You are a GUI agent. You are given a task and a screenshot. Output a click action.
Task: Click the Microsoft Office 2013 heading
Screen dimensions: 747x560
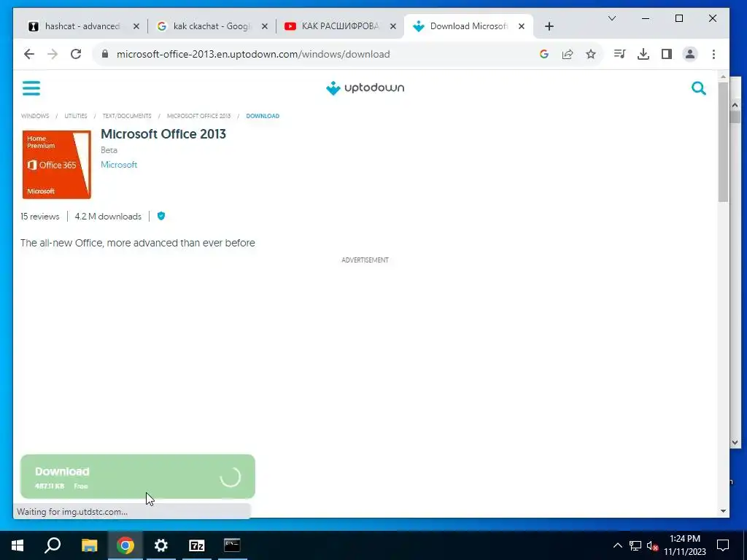163,134
